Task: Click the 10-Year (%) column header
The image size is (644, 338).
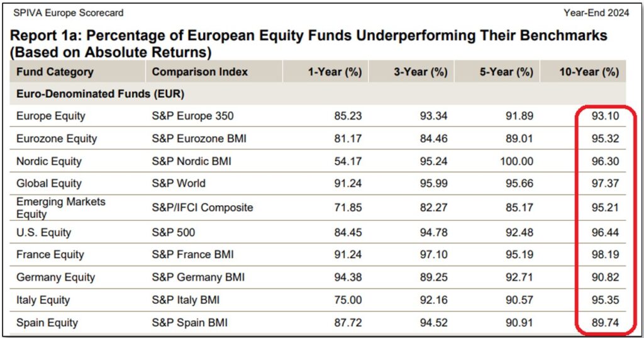Action: click(589, 72)
